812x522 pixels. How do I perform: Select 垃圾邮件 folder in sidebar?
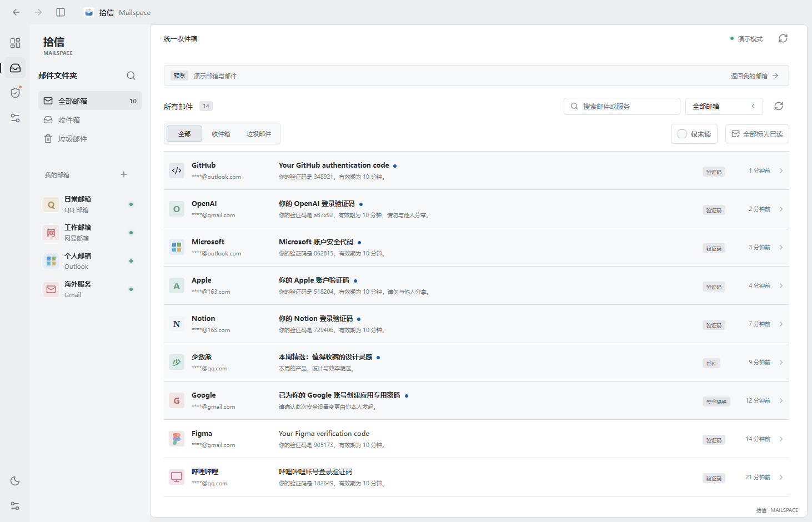90,138
